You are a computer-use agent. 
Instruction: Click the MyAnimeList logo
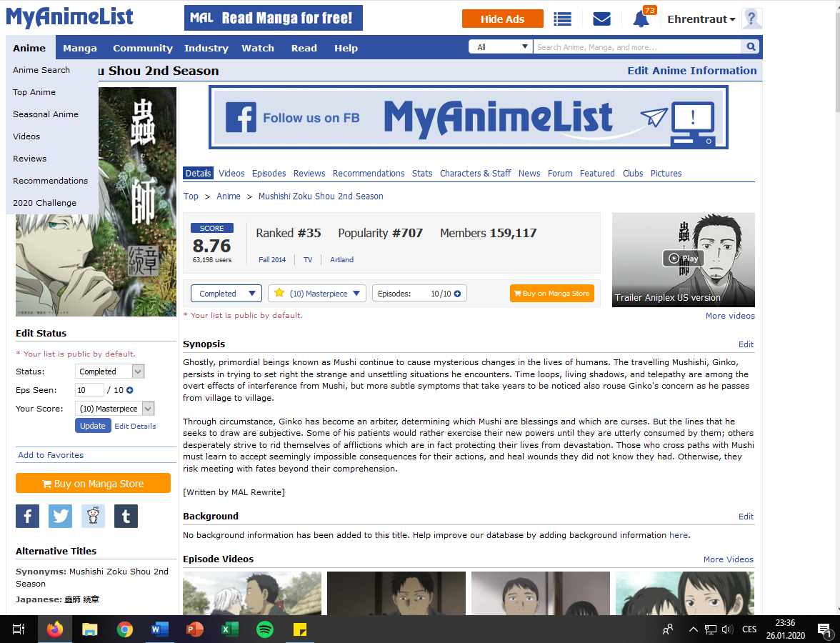70,17
